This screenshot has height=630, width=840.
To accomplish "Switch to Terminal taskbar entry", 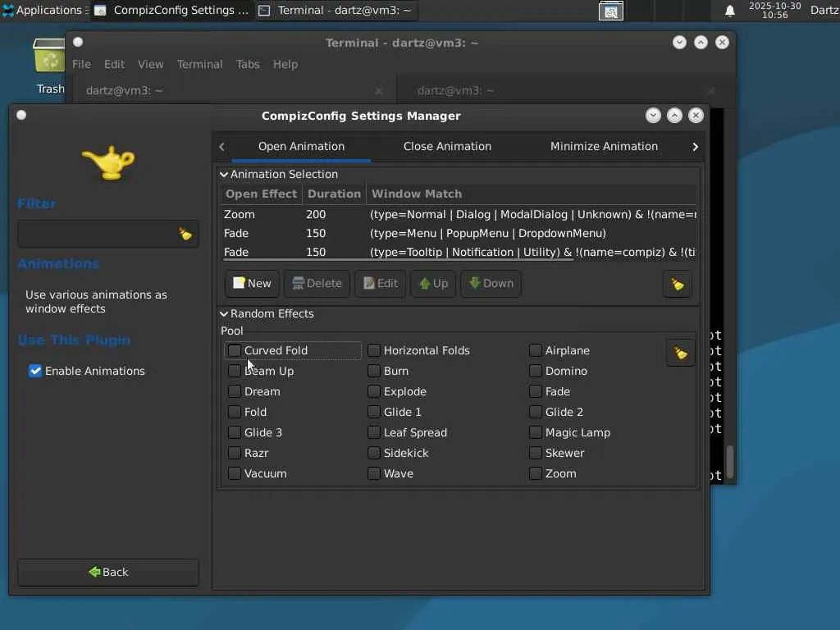I will click(336, 10).
